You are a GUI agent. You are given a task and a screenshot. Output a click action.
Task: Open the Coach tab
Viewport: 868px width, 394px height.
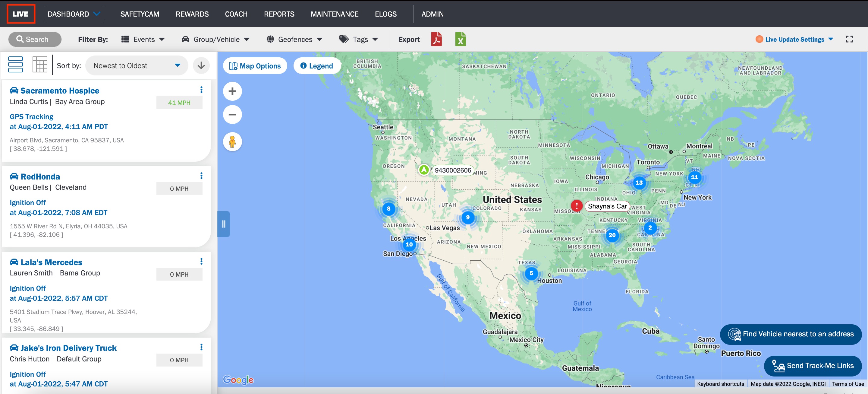click(x=236, y=14)
